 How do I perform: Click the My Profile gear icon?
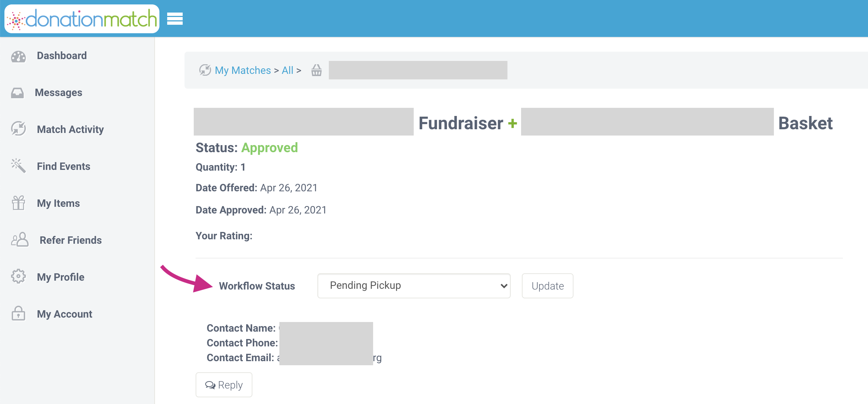pyautogui.click(x=18, y=277)
